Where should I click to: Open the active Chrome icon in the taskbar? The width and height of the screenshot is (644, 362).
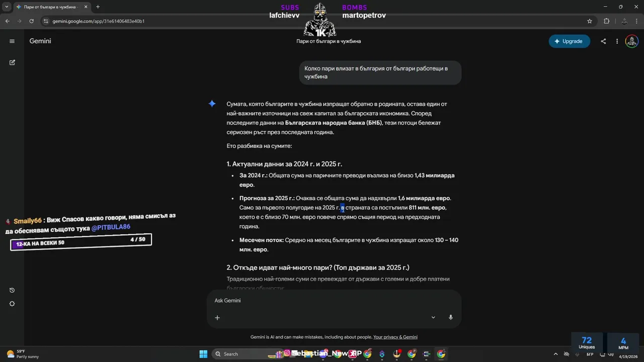pyautogui.click(x=441, y=354)
